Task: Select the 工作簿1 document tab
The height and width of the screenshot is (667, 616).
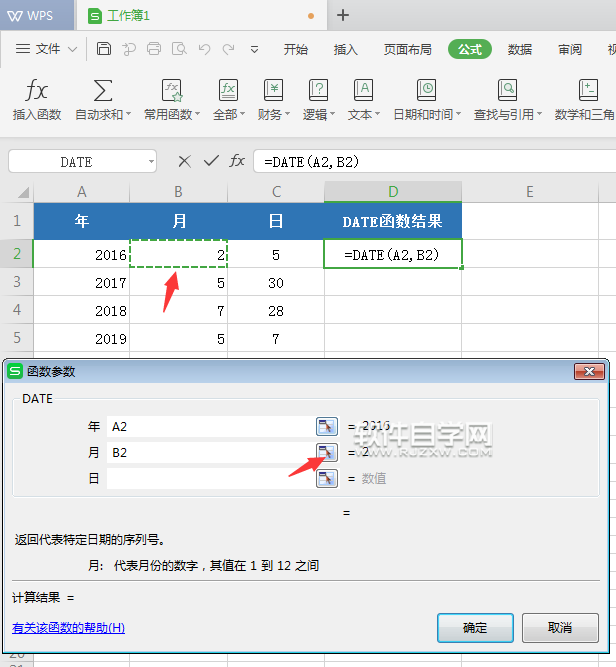Action: pyautogui.click(x=202, y=16)
